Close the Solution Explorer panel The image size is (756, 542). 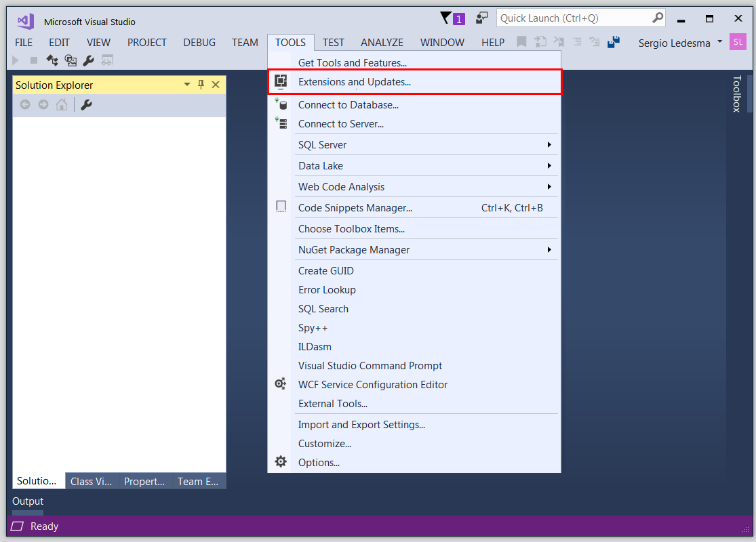[x=216, y=85]
